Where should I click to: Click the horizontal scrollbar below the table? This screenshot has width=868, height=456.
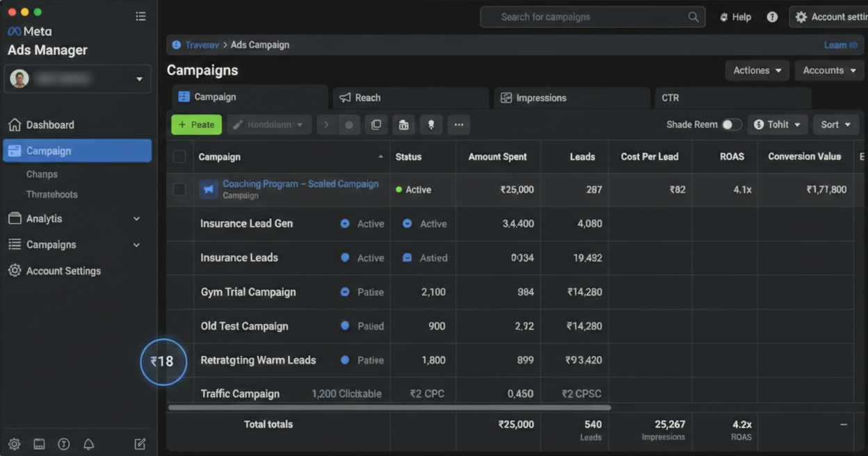(389, 407)
